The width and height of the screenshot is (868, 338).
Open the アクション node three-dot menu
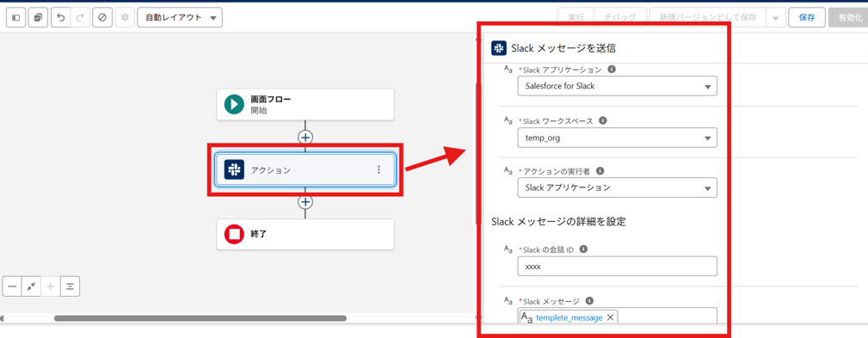tap(379, 169)
